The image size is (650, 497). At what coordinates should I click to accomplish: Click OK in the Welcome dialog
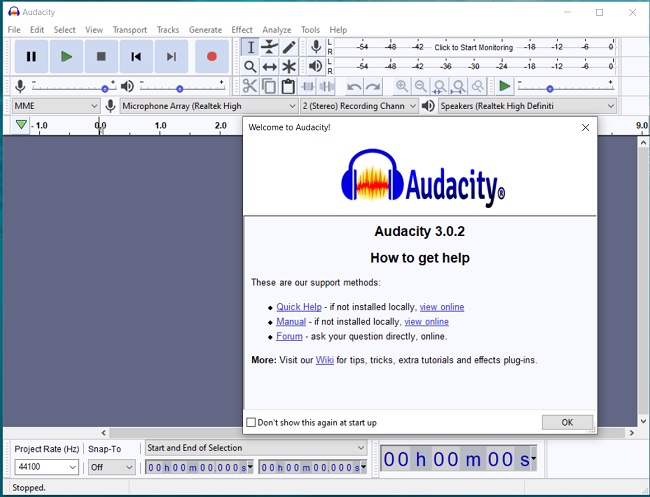point(567,422)
